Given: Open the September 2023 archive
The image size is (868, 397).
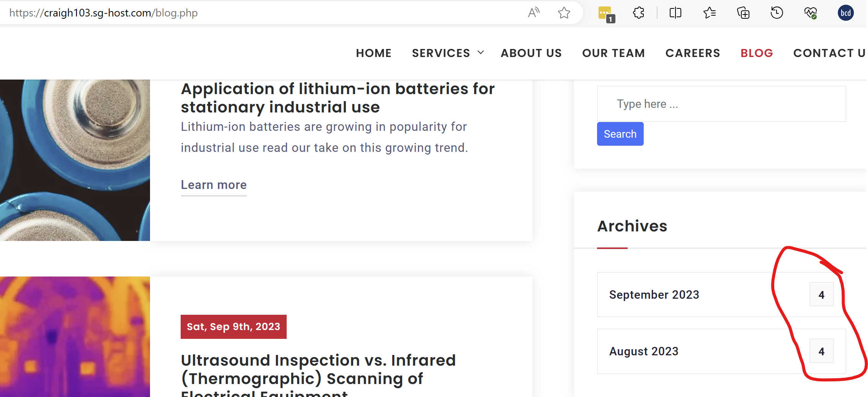Looking at the screenshot, I should (x=654, y=295).
